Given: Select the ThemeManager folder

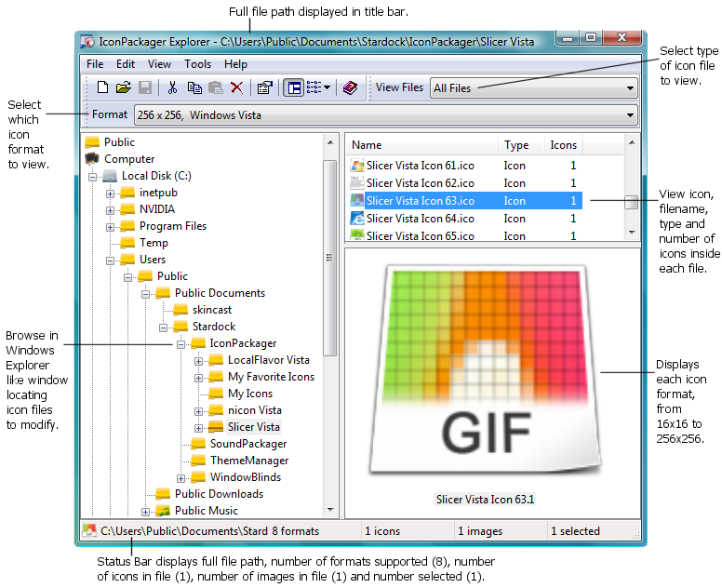Looking at the screenshot, I should 249,461.
